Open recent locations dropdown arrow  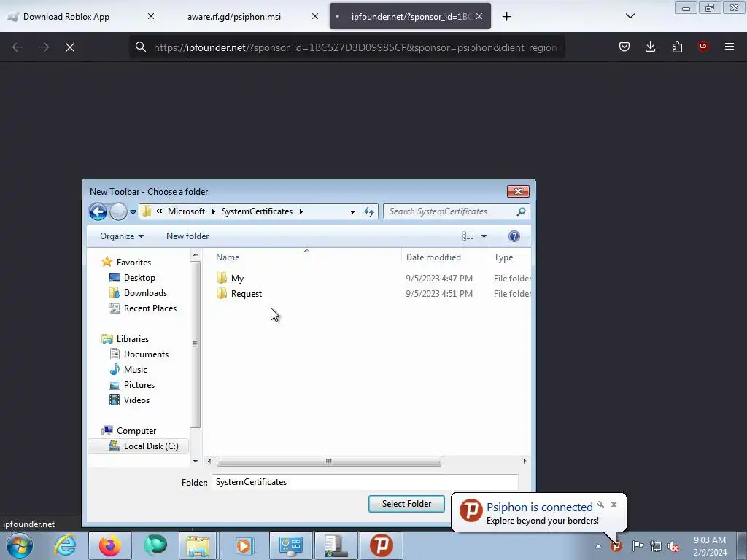click(133, 212)
